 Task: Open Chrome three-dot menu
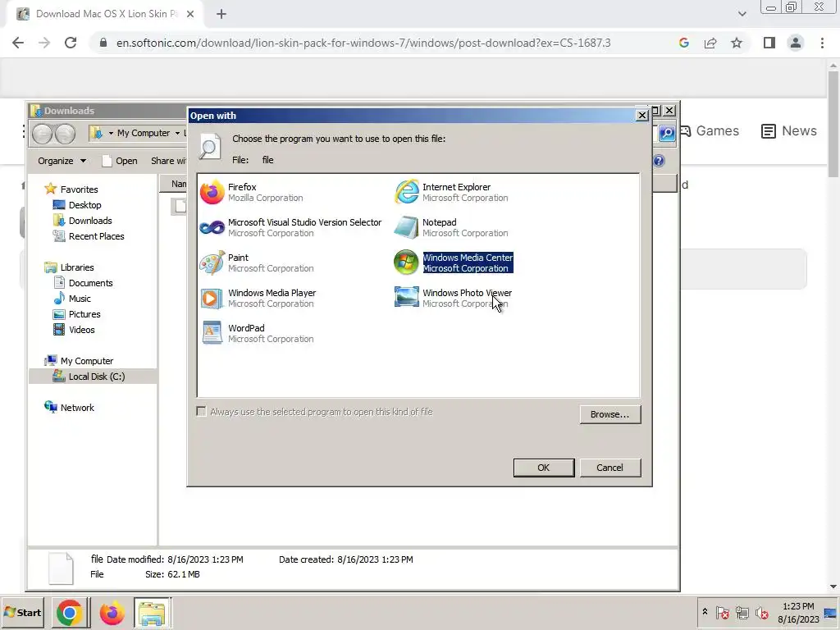point(822,43)
